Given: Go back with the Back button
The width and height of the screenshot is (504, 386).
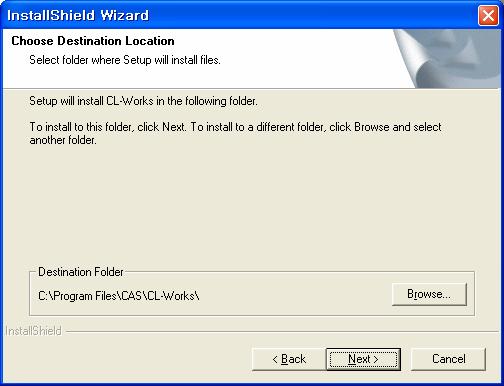Looking at the screenshot, I should (289, 359).
